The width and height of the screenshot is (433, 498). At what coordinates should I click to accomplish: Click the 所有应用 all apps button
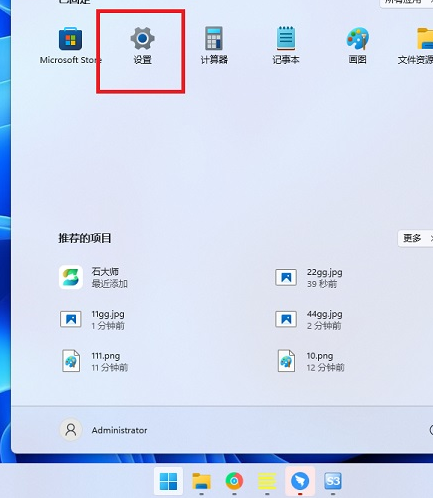click(407, 2)
